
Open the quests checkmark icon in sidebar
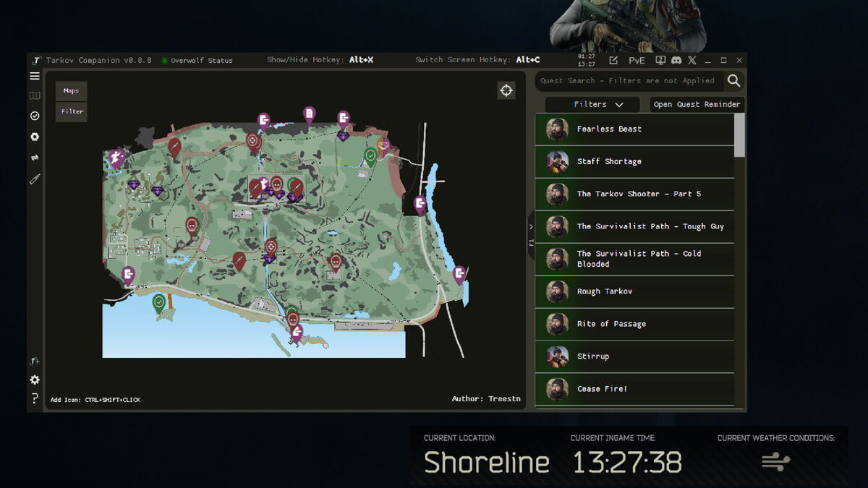click(34, 116)
